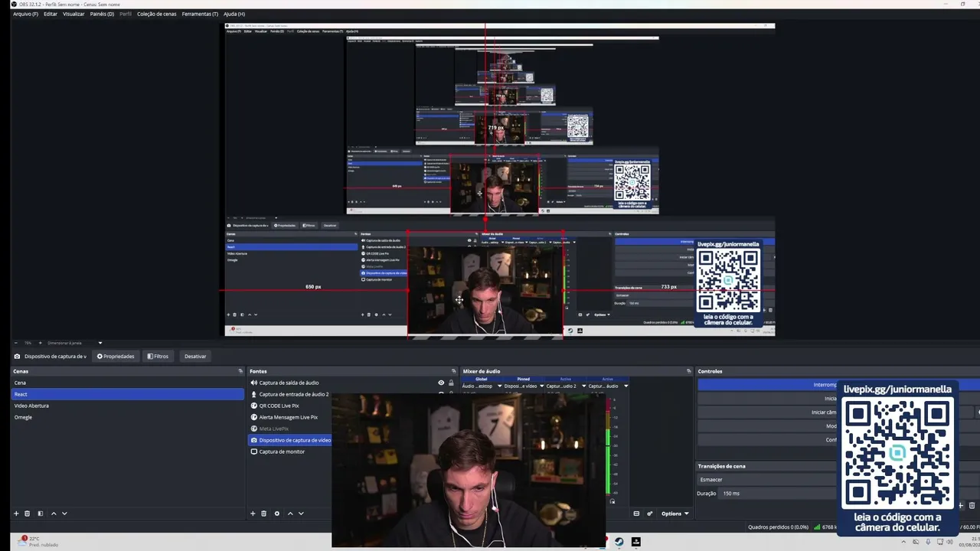This screenshot has width=980, height=551.
Task: Open the Visualizar menu
Action: (73, 14)
